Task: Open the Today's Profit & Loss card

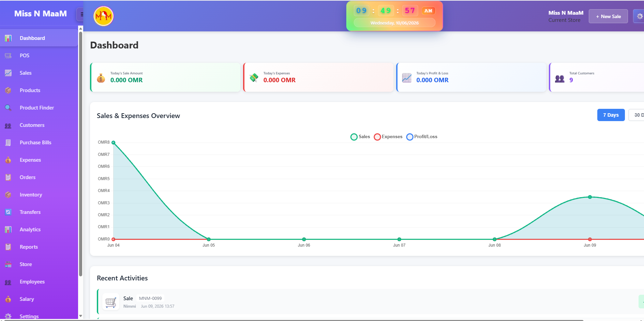Action: (471, 77)
